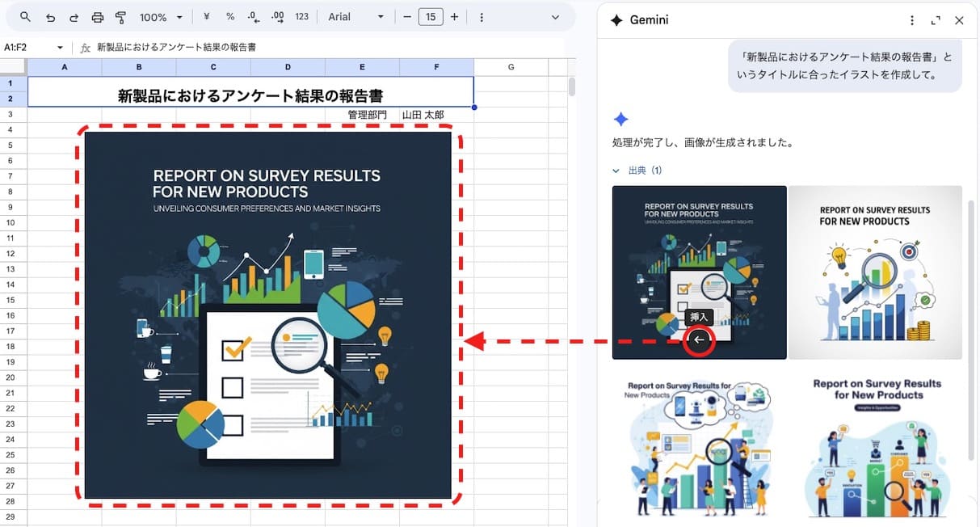Click the search magnifier icon in toolbar
The width and height of the screenshot is (980, 527).
(25, 17)
